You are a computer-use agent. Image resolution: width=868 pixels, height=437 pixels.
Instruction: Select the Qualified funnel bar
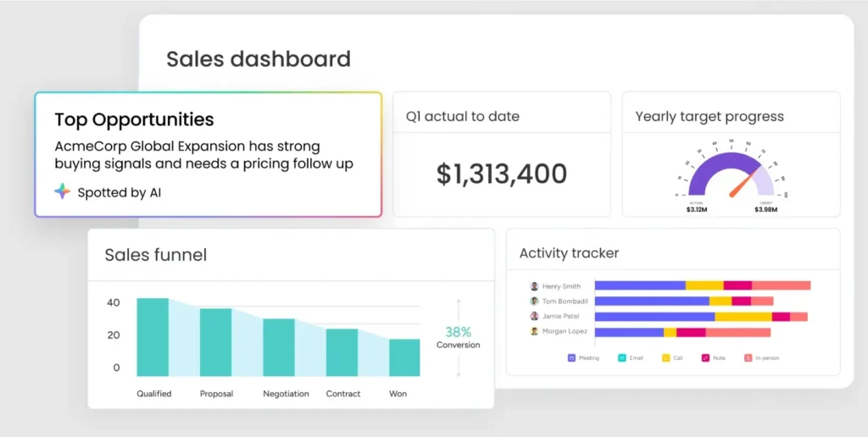[153, 337]
